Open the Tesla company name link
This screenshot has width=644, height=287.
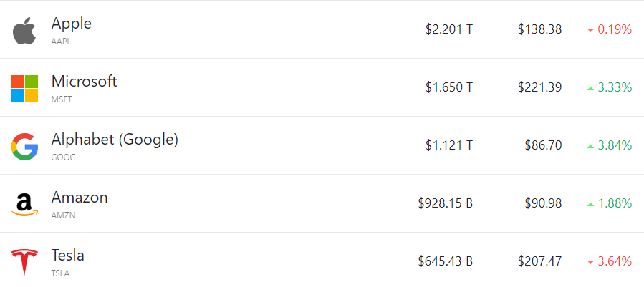click(68, 256)
